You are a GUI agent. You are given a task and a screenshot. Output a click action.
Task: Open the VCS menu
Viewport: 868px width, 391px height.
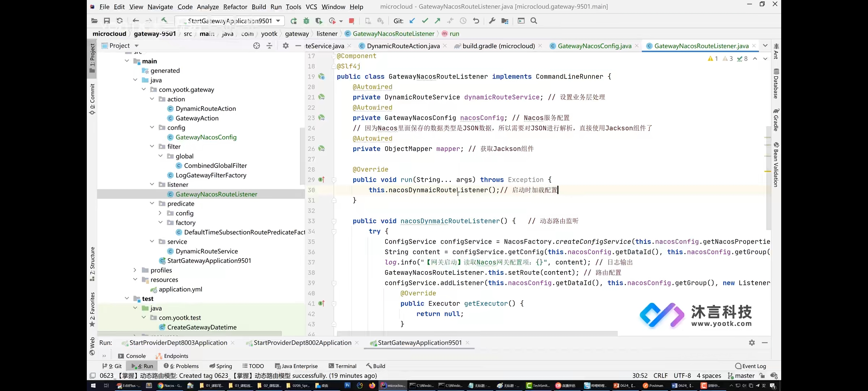[311, 7]
